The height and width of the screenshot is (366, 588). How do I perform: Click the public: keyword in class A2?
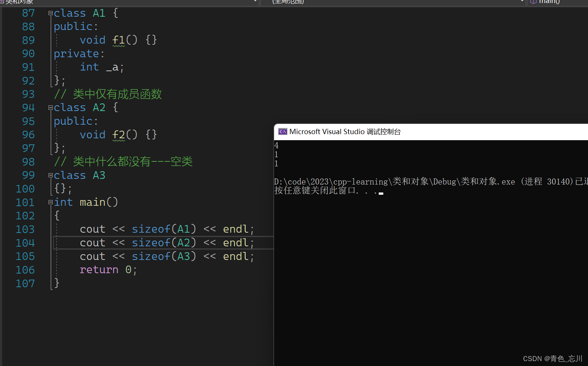click(76, 122)
